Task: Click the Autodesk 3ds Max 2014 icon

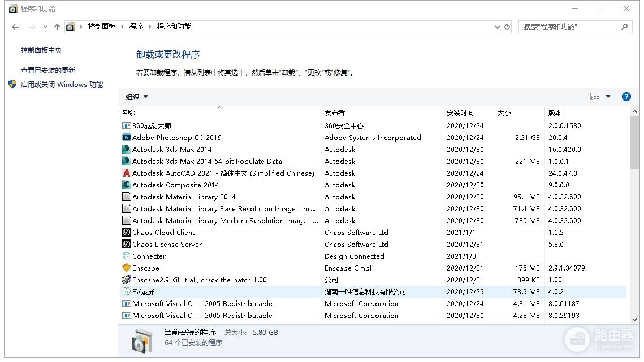Action: [x=127, y=150]
